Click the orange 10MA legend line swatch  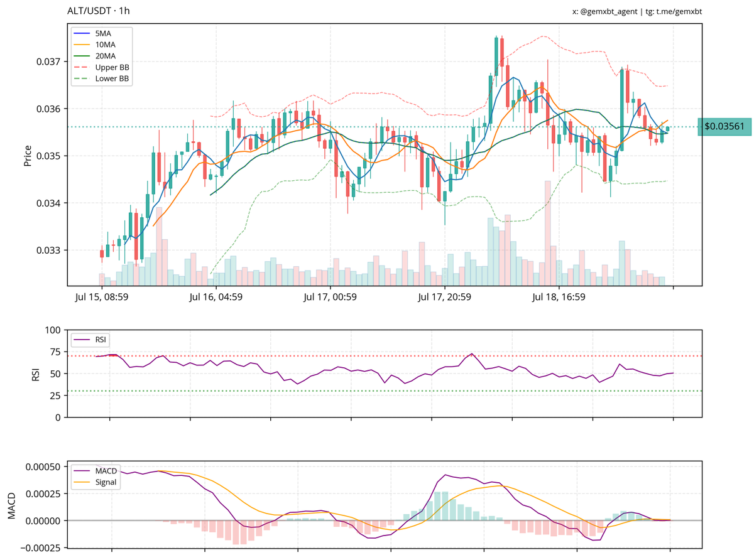pyautogui.click(x=82, y=45)
